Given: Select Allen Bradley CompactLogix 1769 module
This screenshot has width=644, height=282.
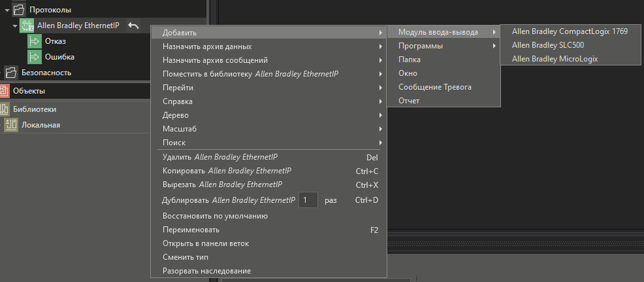Looking at the screenshot, I should click(x=570, y=31).
